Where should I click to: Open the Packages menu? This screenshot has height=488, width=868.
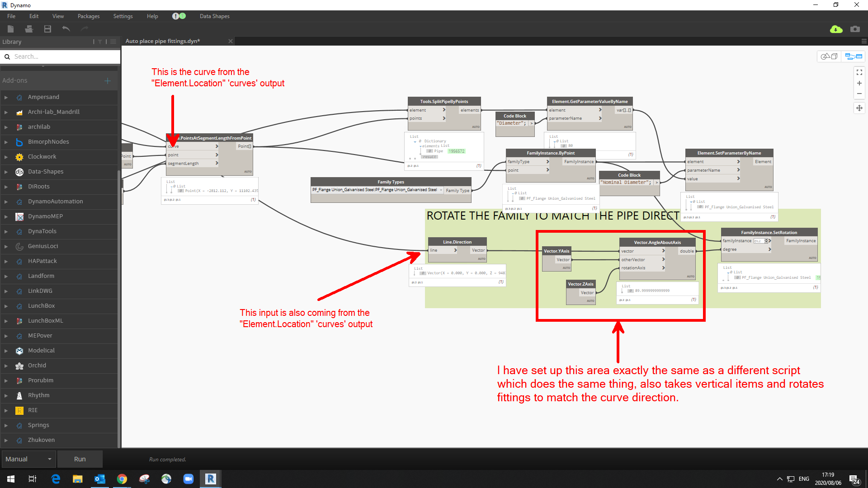click(x=89, y=16)
